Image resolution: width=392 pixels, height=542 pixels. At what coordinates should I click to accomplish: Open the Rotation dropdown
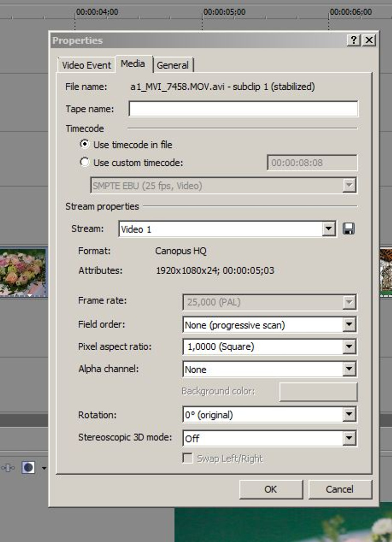(269, 414)
